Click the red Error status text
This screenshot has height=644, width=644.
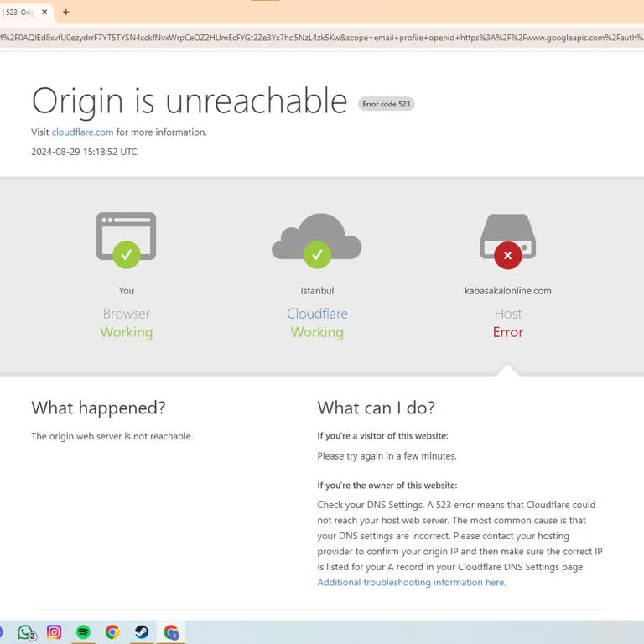(508, 332)
